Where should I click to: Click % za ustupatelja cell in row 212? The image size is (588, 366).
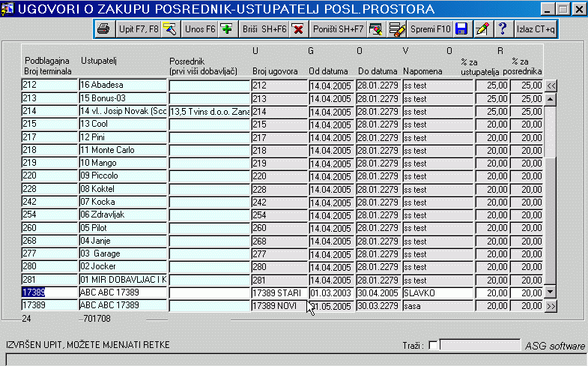[x=492, y=85]
